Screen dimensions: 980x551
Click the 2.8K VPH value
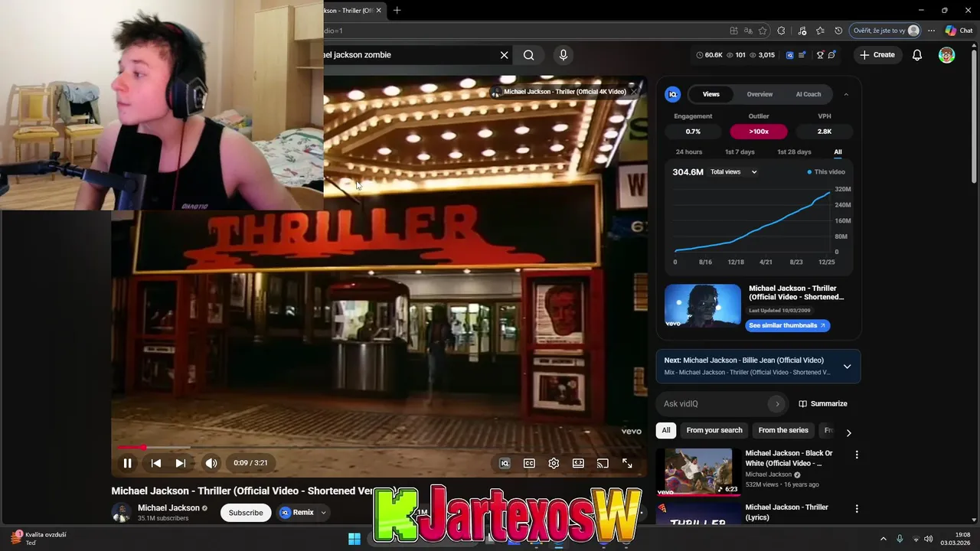pyautogui.click(x=825, y=132)
